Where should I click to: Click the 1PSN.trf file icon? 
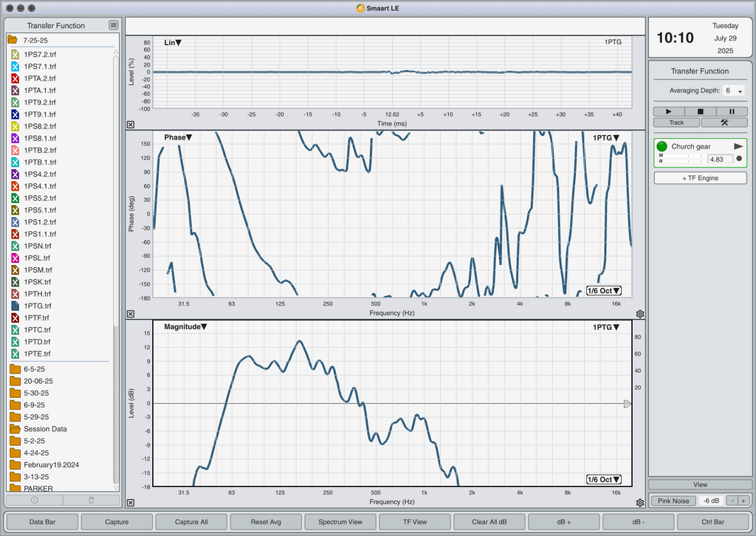(15, 246)
